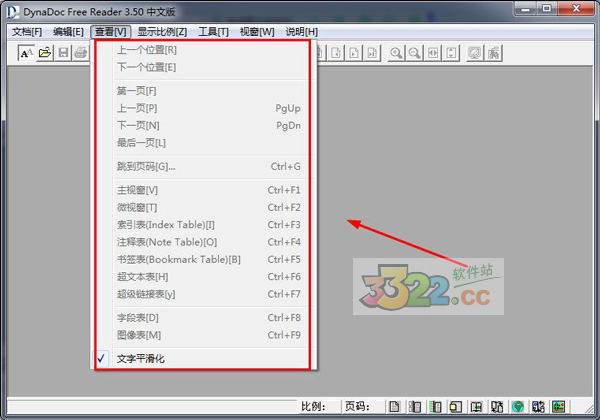Click the fit width toolbar icon
The width and height of the screenshot is (600, 420).
433,53
